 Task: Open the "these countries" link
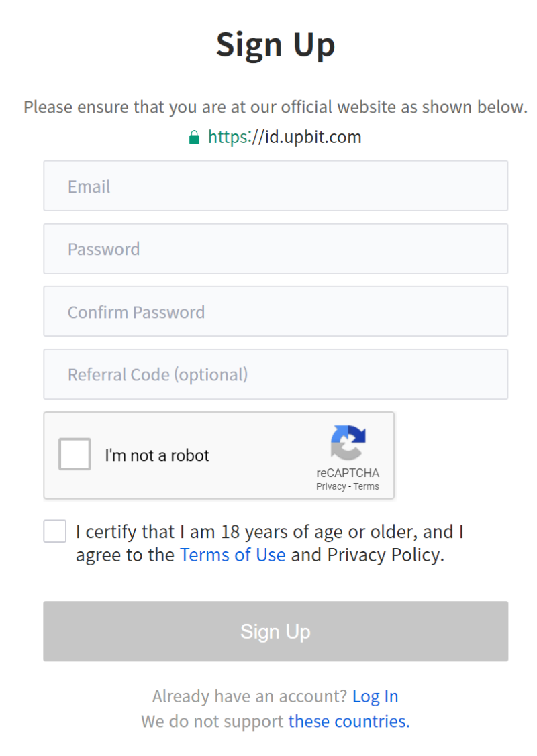pos(348,721)
